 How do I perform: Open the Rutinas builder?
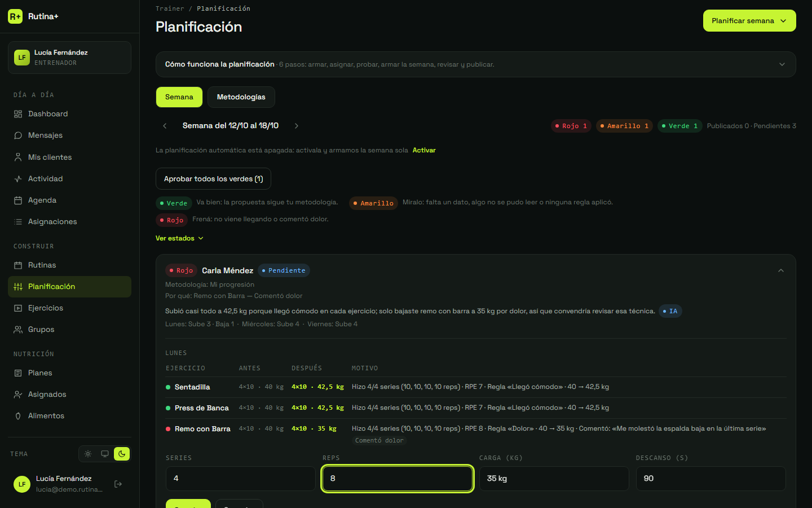[69, 265]
